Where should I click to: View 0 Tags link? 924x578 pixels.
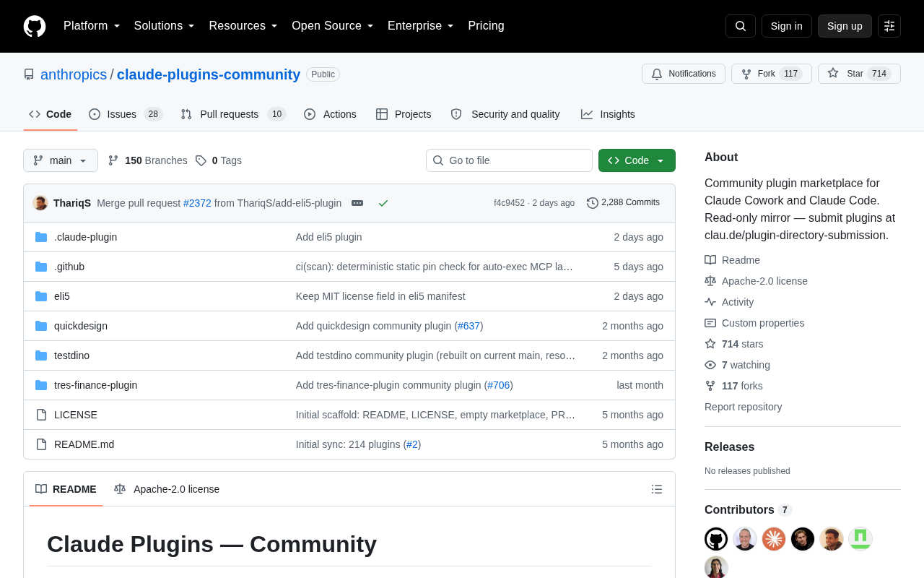(219, 160)
